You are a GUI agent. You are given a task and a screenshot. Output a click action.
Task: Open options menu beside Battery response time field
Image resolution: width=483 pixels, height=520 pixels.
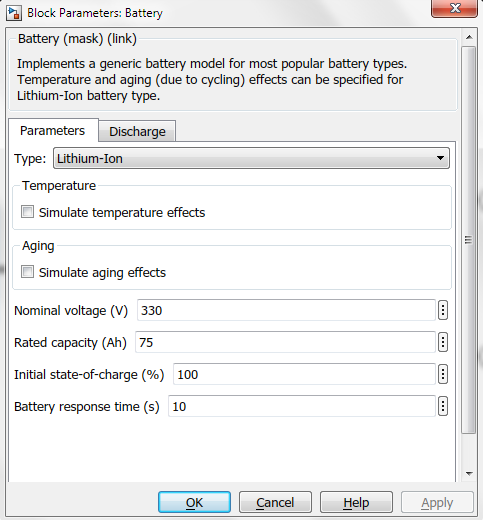coord(443,406)
